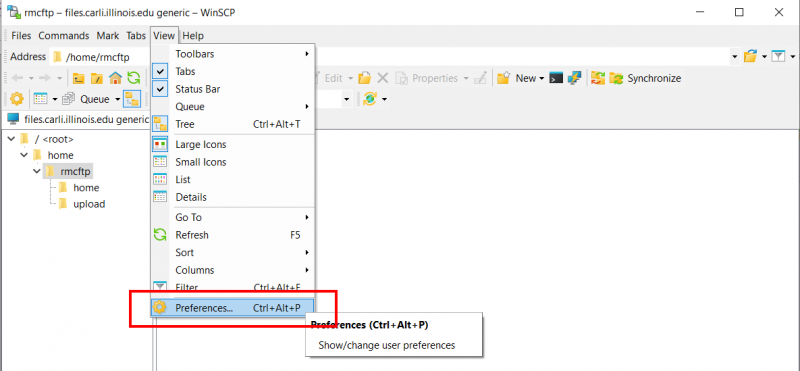Go to the root directory folder icon
The image size is (800, 371).
96,79
